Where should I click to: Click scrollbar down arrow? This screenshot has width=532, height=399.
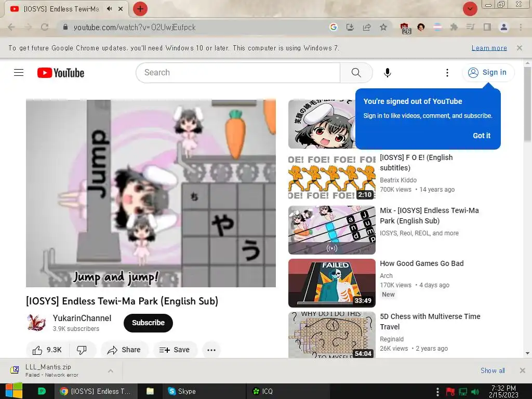pyautogui.click(x=528, y=353)
